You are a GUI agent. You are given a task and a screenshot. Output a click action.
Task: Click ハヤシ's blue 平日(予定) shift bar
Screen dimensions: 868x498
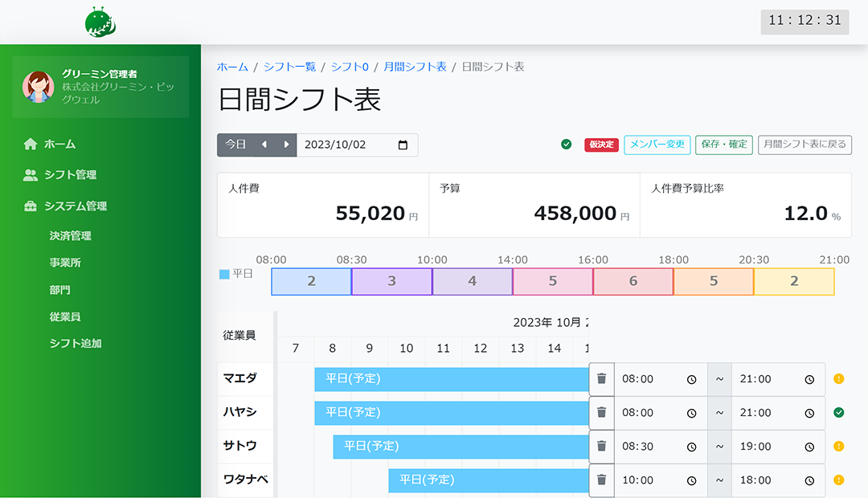(450, 413)
